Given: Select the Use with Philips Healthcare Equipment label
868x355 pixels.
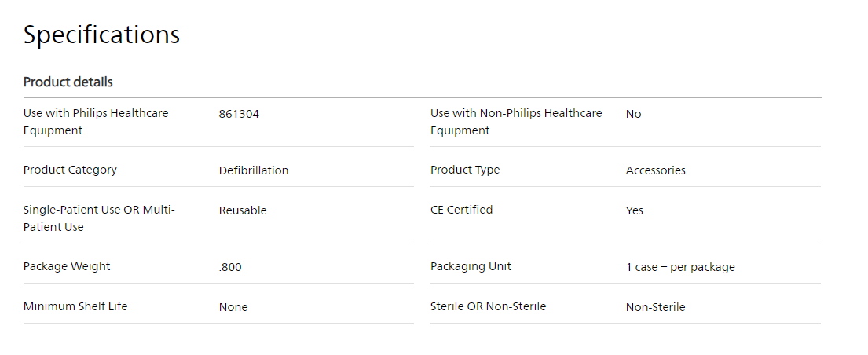Looking at the screenshot, I should pos(96,122).
